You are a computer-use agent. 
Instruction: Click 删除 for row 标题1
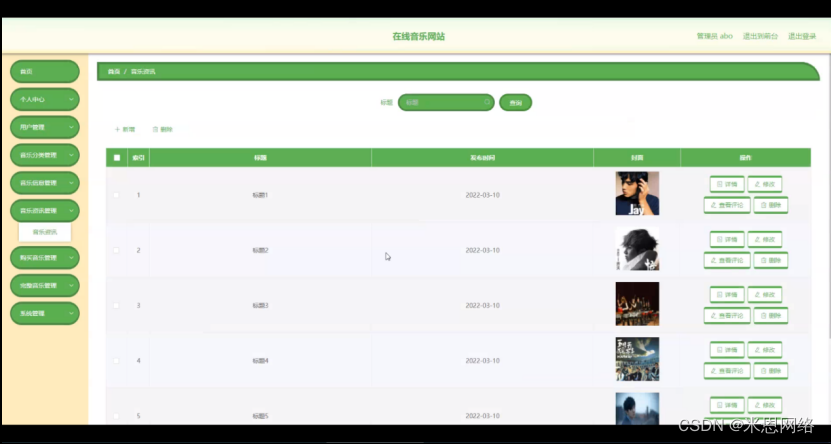[771, 205]
